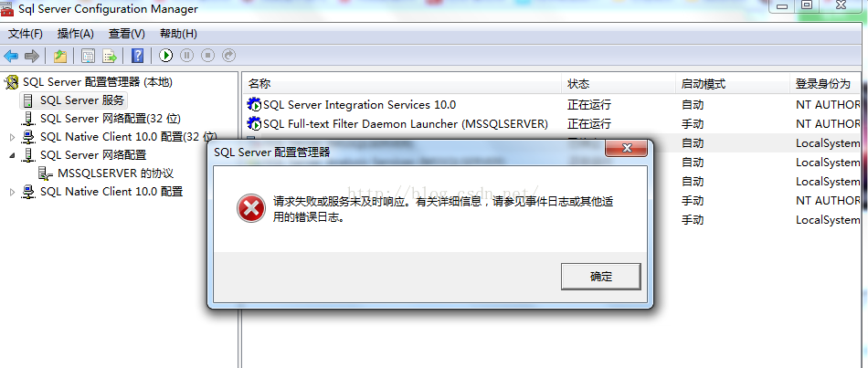Click the Export List toolbar icon
The height and width of the screenshot is (368, 868).
pyautogui.click(x=109, y=56)
